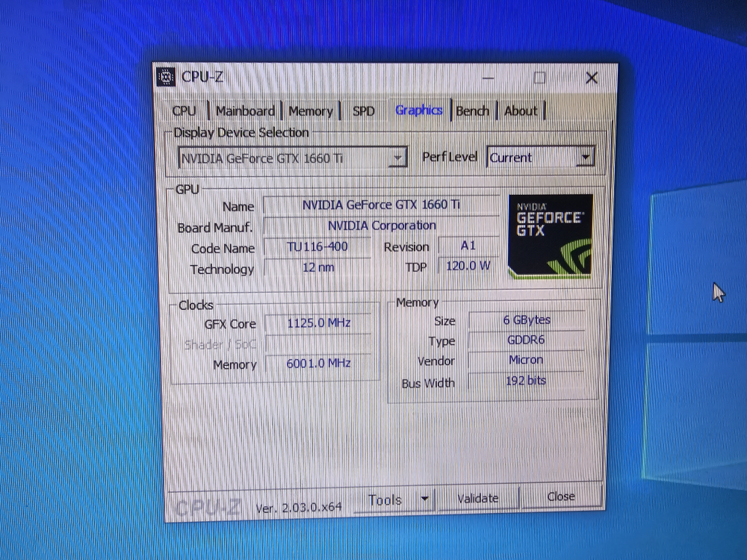
Task: Click the '6 GBytes' memory size value
Action: pos(527,320)
